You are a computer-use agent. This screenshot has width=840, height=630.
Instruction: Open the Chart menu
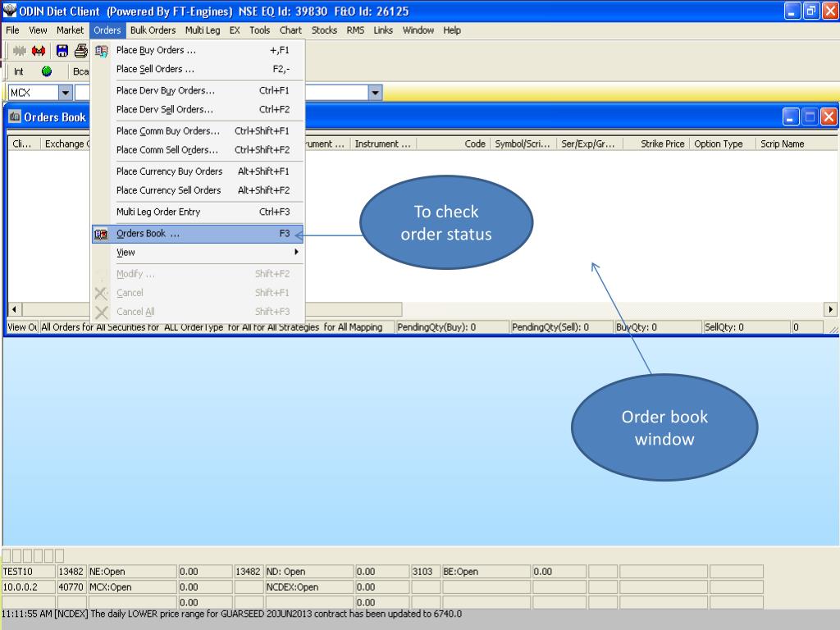(290, 30)
